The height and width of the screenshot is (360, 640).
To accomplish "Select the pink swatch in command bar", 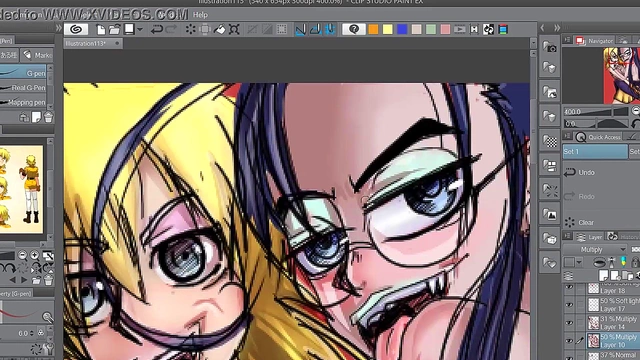I will coord(445,29).
